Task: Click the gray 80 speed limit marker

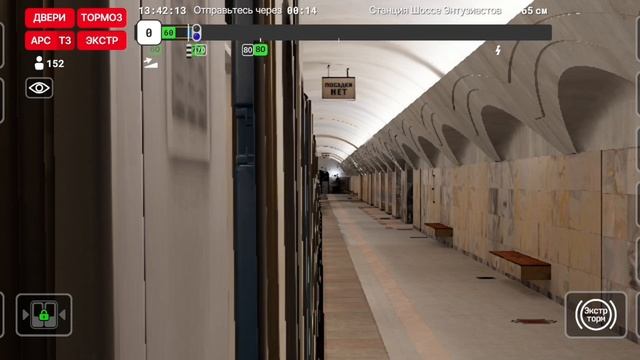Action: point(247,50)
